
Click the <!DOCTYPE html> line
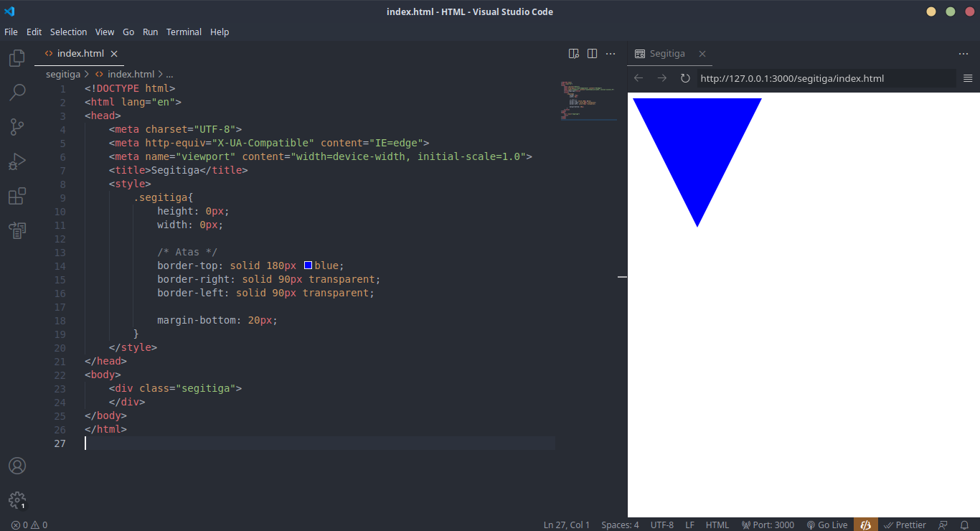(x=130, y=88)
